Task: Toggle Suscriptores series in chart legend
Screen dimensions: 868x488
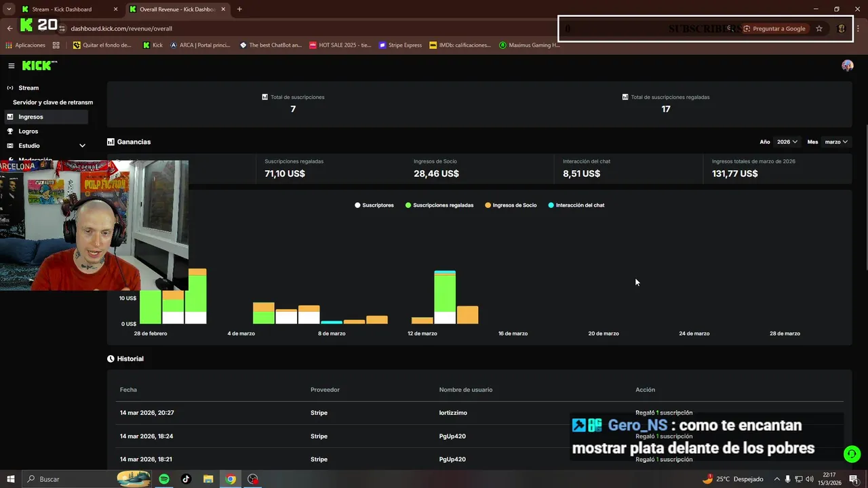Action: [374, 205]
